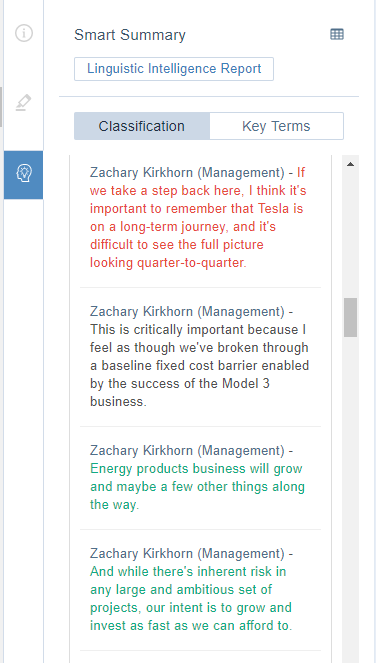Select the green 'inherent risk' statement
The width and height of the screenshot is (376, 663).
pos(191,598)
